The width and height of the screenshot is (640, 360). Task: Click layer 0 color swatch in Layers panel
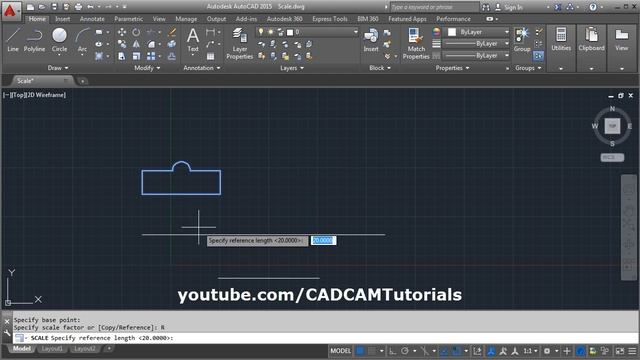pos(290,32)
